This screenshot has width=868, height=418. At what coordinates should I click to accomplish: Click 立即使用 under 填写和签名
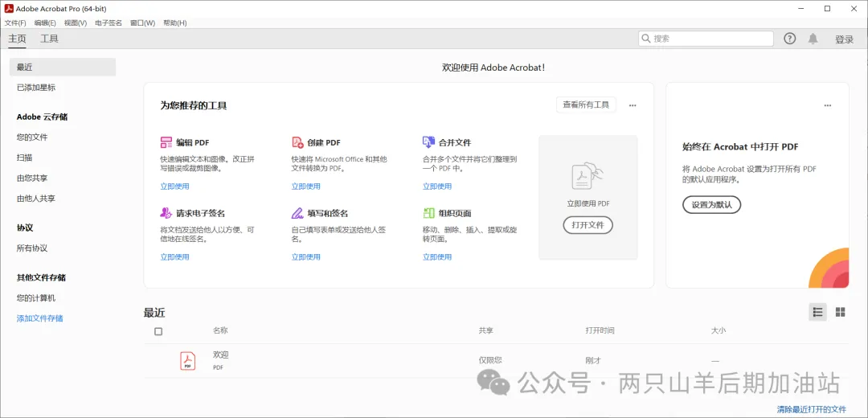tap(306, 257)
